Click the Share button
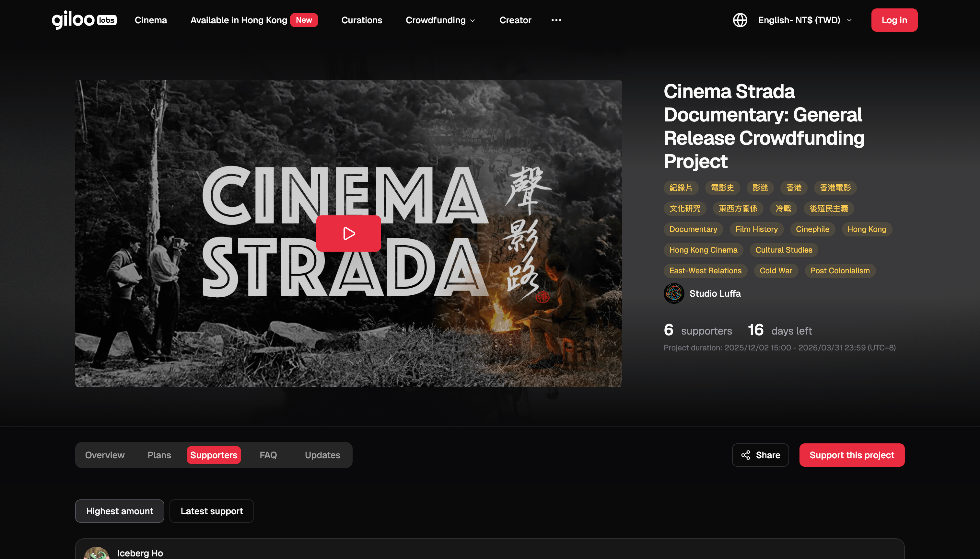The image size is (980, 559). (x=760, y=455)
